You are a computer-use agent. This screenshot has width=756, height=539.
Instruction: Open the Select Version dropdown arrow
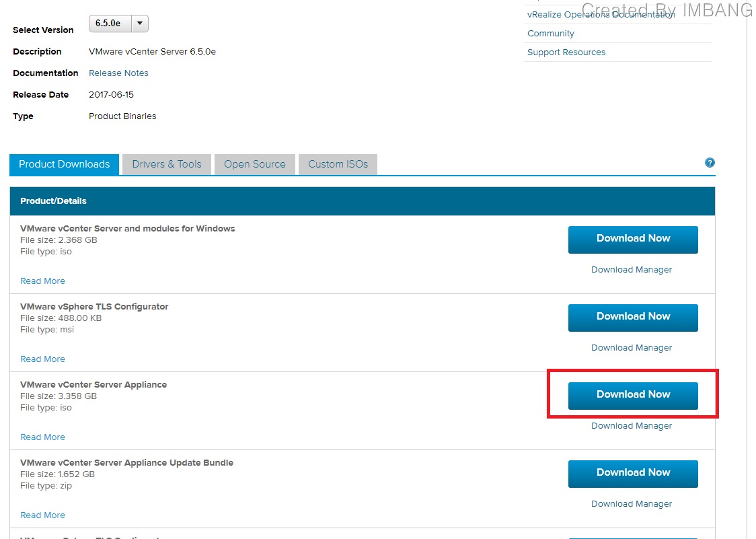pos(139,23)
